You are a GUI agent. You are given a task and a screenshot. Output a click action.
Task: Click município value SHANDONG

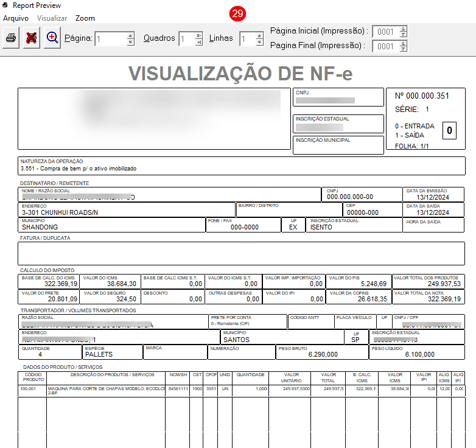40,227
